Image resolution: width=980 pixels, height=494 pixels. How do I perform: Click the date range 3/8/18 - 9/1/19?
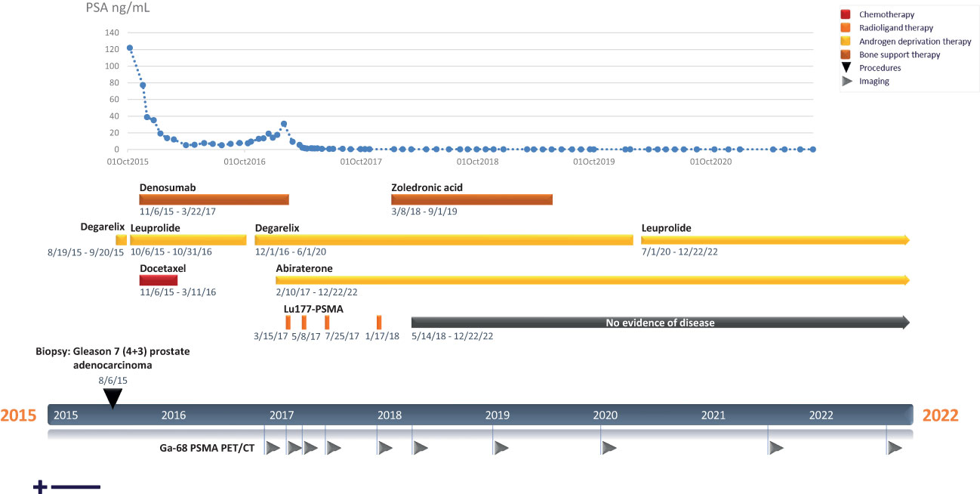424,211
